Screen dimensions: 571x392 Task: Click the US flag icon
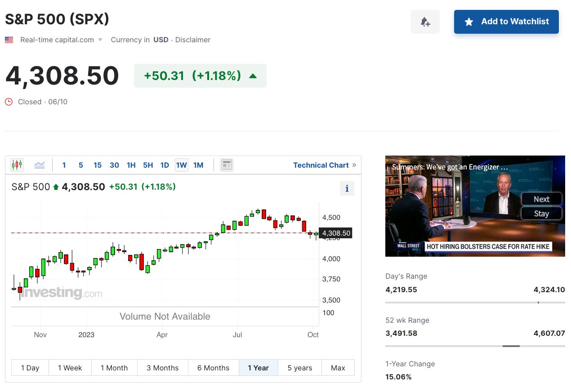9,40
